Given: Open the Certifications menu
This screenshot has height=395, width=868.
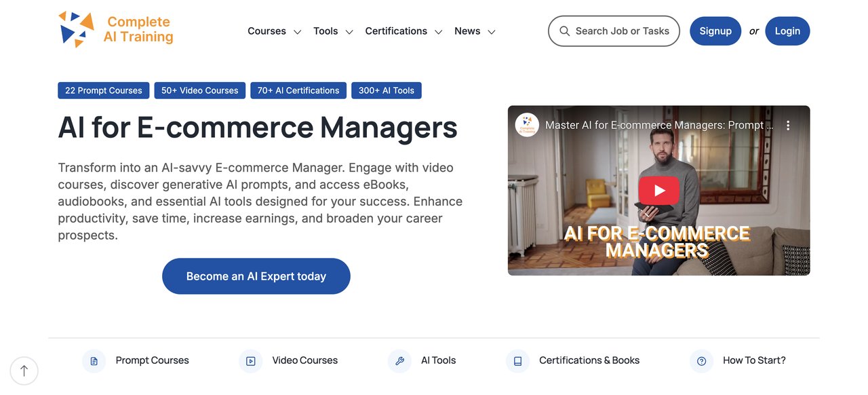Looking at the screenshot, I should (x=396, y=31).
